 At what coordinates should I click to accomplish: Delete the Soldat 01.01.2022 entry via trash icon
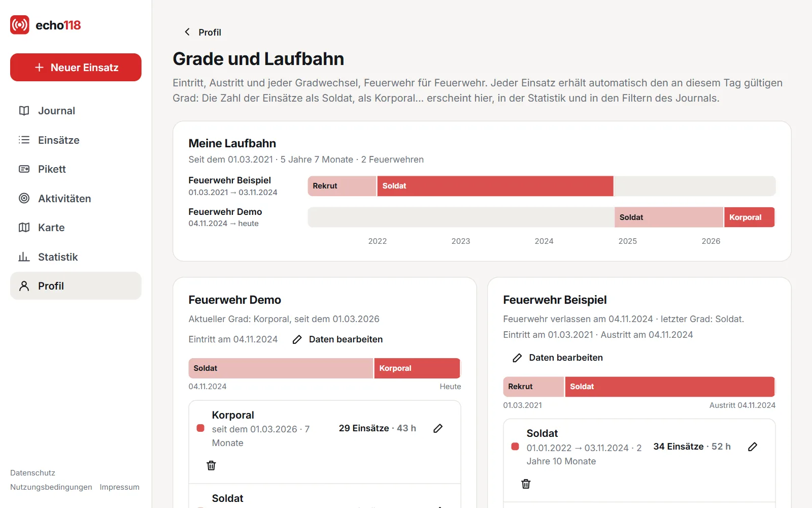[x=526, y=484]
